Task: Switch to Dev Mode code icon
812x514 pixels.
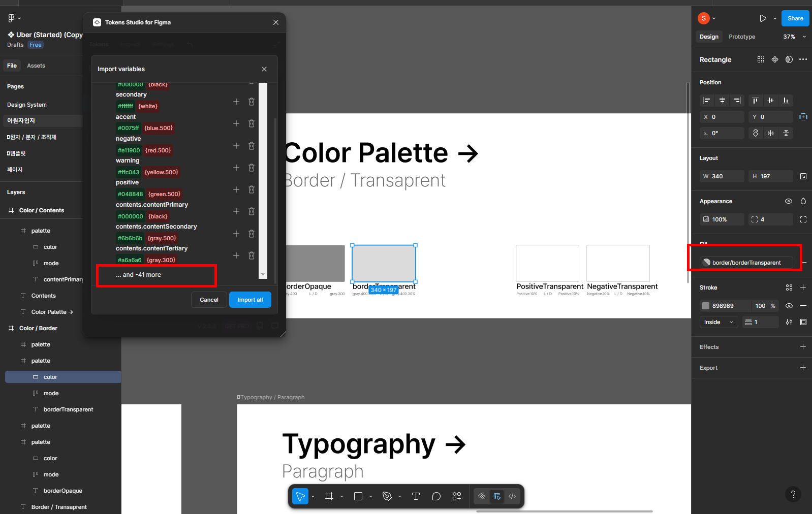Action: 512,496
